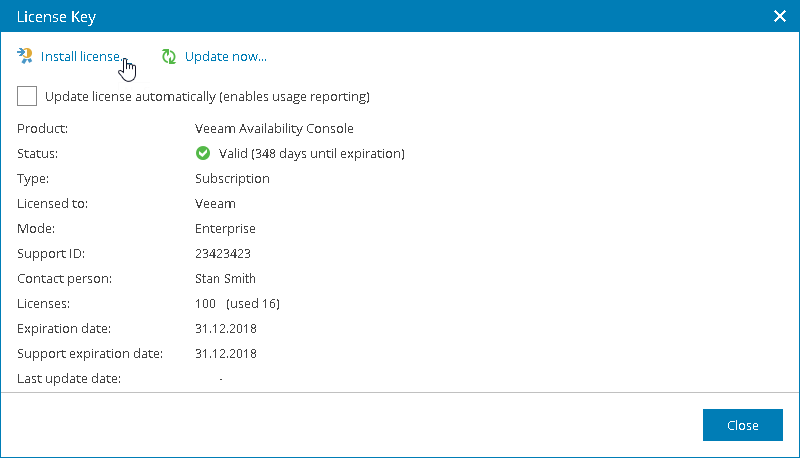Image resolution: width=800 pixels, height=458 pixels.
Task: Click the green Update now refresh icon
Action: tap(169, 56)
